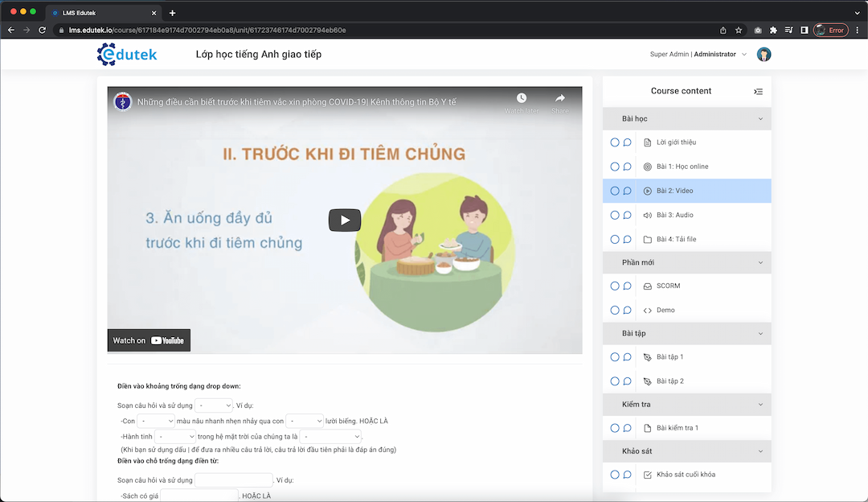Open the folder icon for Bài 4: Tải file
This screenshot has width=868, height=502.
click(648, 239)
